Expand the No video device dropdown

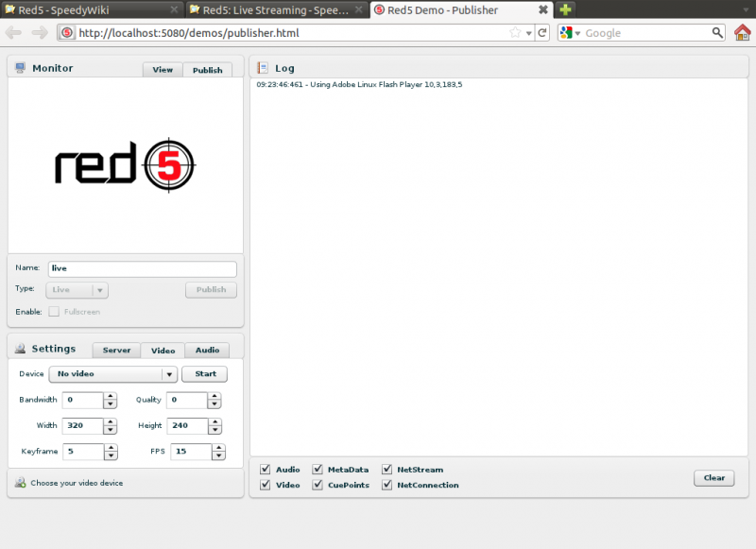(168, 374)
